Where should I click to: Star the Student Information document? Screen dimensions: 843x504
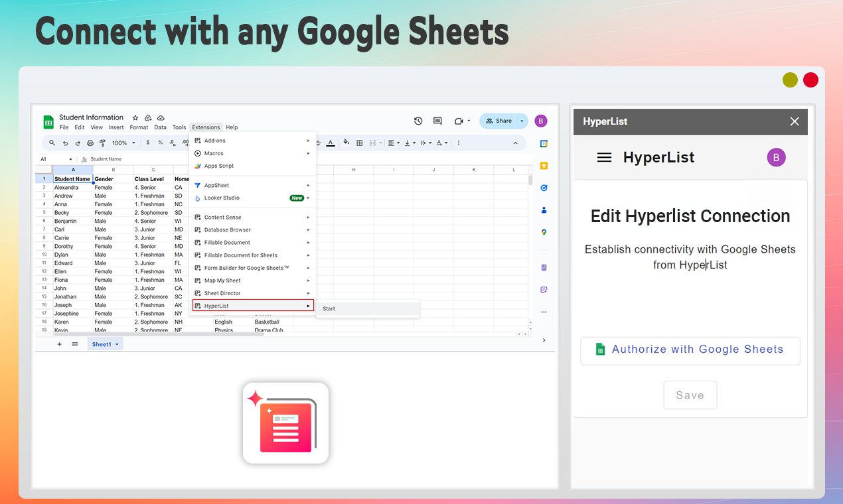click(135, 117)
